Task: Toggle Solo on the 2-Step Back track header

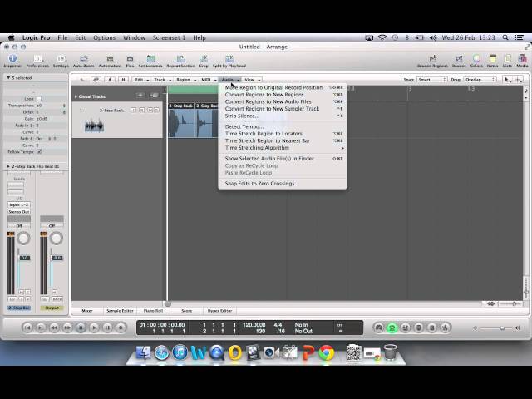Action: coord(156,111)
